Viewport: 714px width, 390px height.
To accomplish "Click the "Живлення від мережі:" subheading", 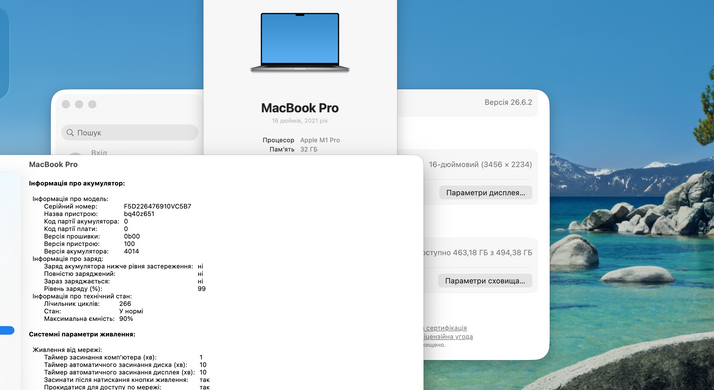I will [67, 350].
